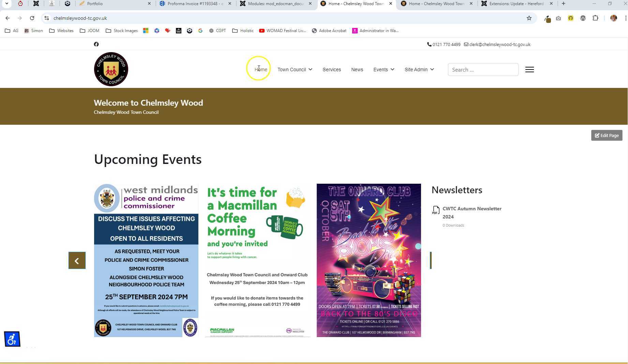Open CWTC Autumn Newsletter 2024 link
This screenshot has height=364, width=628.
coord(472,212)
